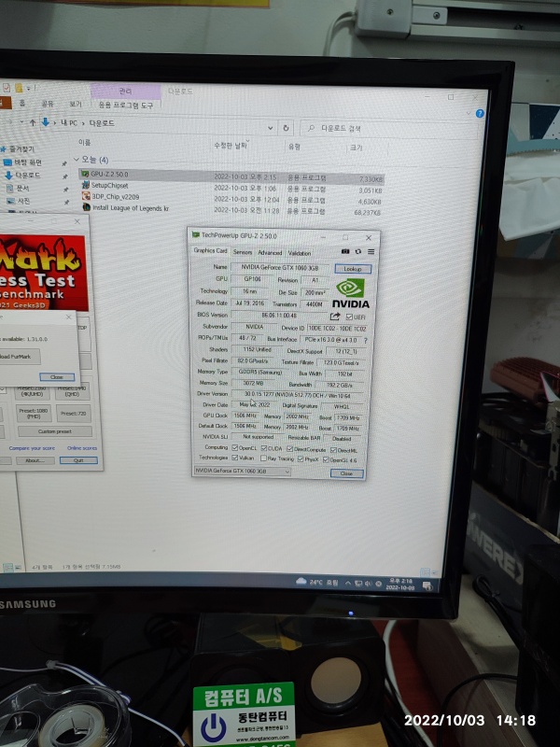Toggle the DirectML checkbox

tap(333, 450)
